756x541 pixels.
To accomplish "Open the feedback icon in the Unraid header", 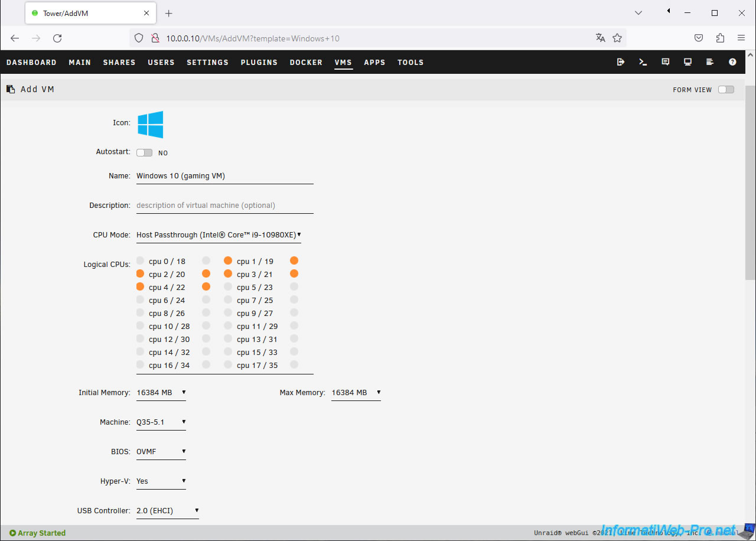I will (x=666, y=62).
